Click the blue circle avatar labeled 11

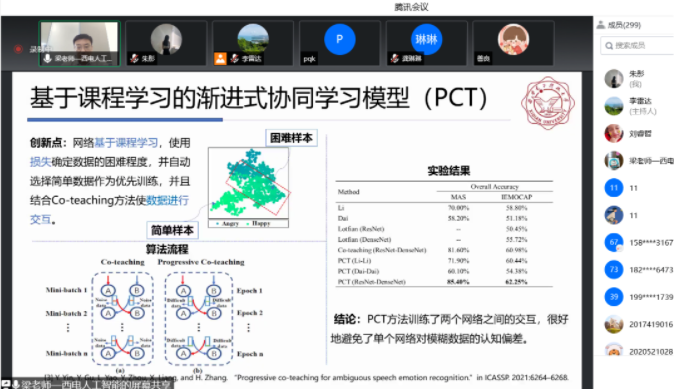click(614, 188)
